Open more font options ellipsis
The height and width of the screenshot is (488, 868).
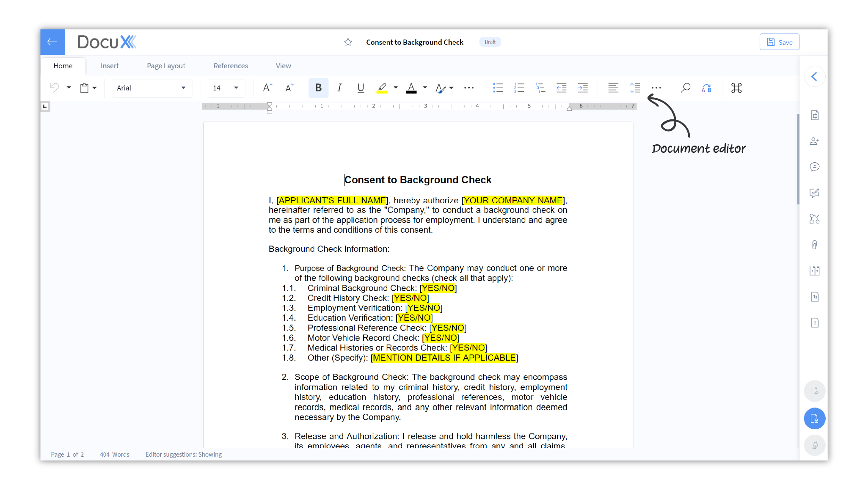click(x=469, y=88)
